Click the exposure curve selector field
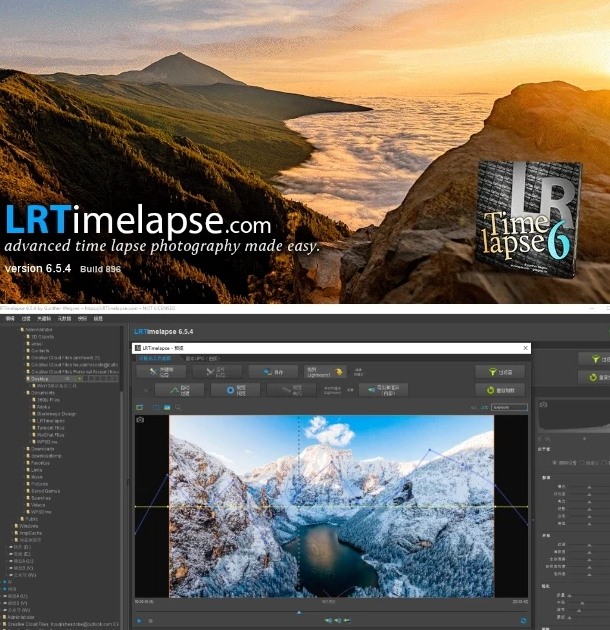 tap(509, 407)
